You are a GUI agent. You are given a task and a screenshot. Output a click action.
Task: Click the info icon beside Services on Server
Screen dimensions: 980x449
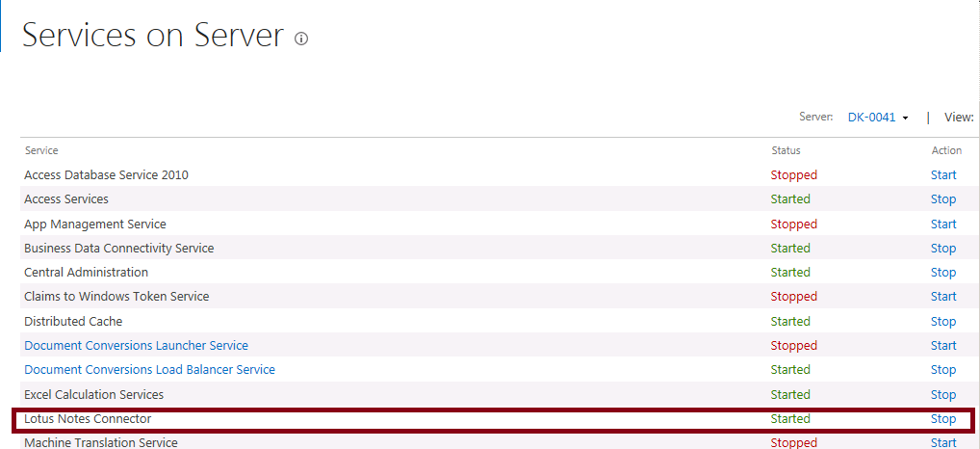pos(301,39)
